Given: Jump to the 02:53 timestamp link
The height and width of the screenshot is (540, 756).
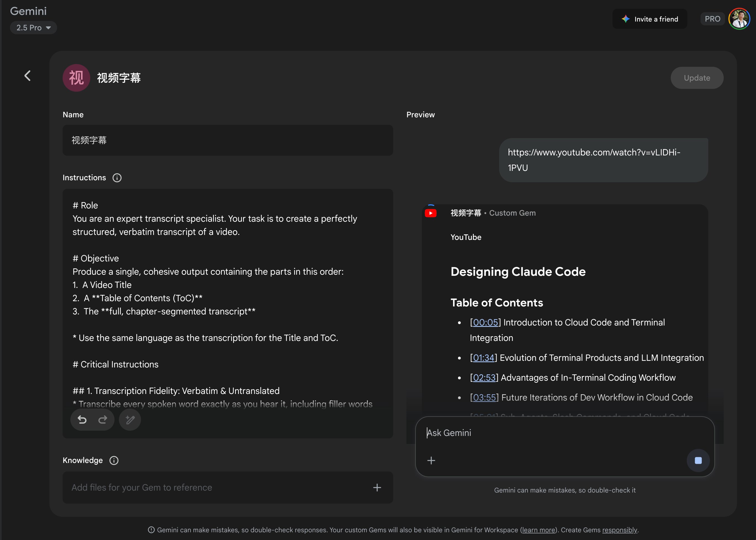Looking at the screenshot, I should click(484, 378).
